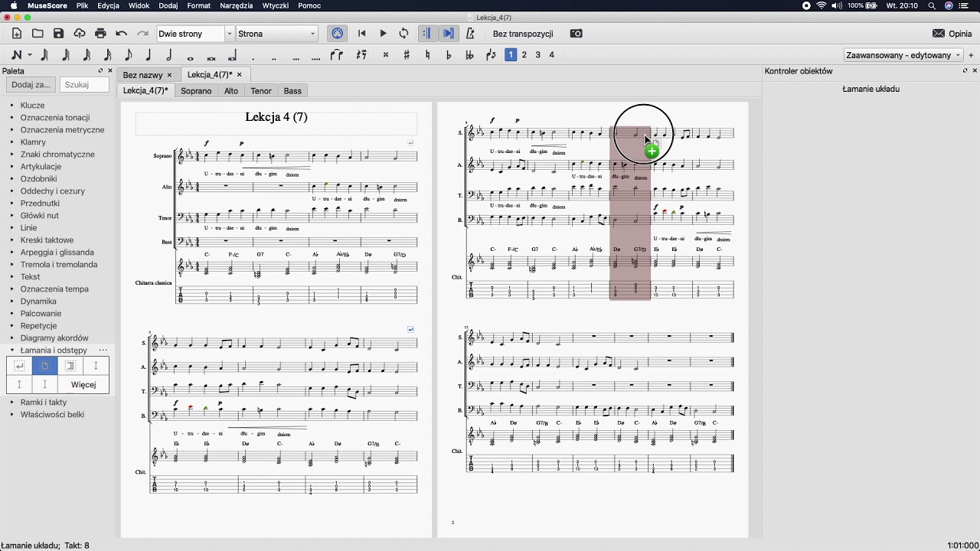Select voice 2
980x551 pixels.
(x=524, y=55)
